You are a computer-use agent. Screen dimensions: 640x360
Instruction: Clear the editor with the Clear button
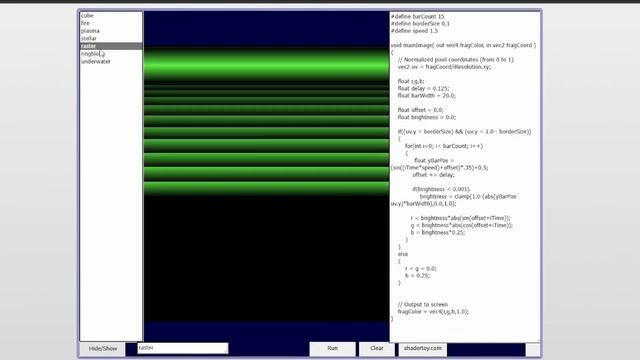click(376, 349)
